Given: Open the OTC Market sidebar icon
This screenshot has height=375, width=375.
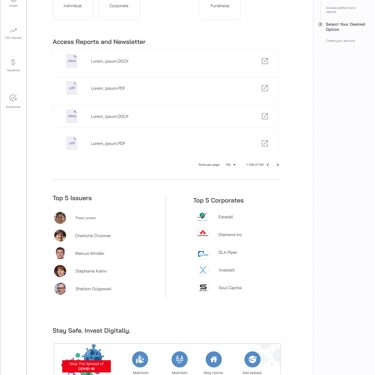Looking at the screenshot, I should 13,31.
